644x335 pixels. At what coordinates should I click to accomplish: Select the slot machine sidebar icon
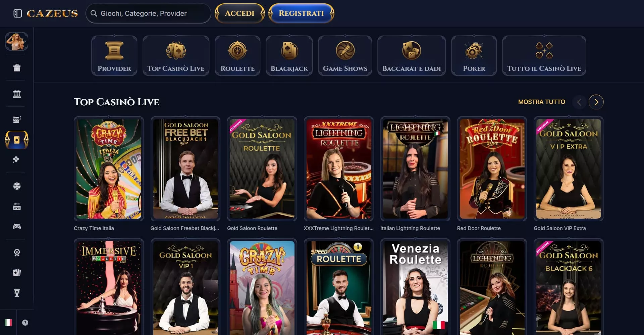17,119
